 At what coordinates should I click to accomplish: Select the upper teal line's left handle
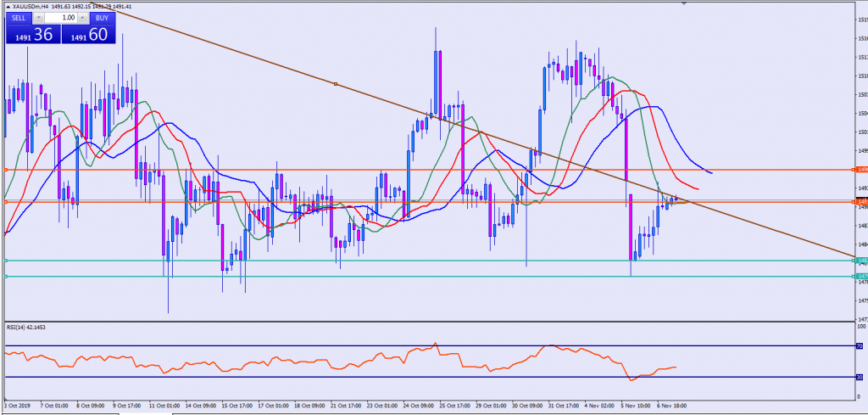click(6, 261)
